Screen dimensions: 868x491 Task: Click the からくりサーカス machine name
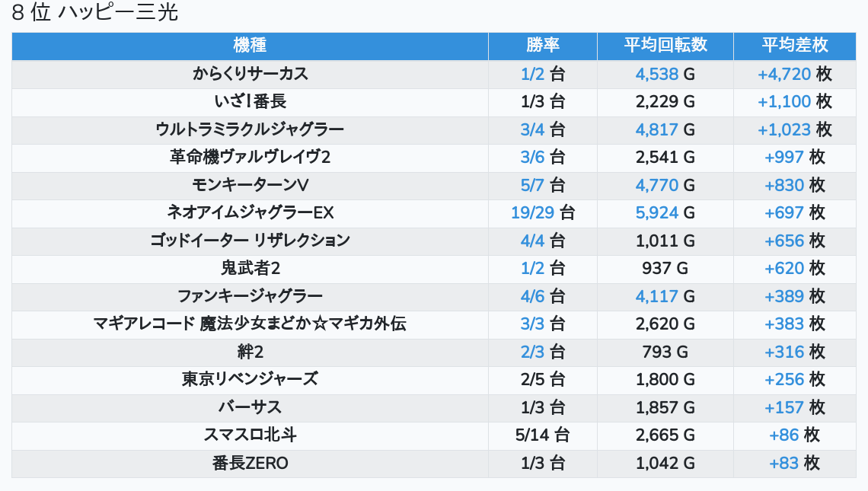coord(250,74)
